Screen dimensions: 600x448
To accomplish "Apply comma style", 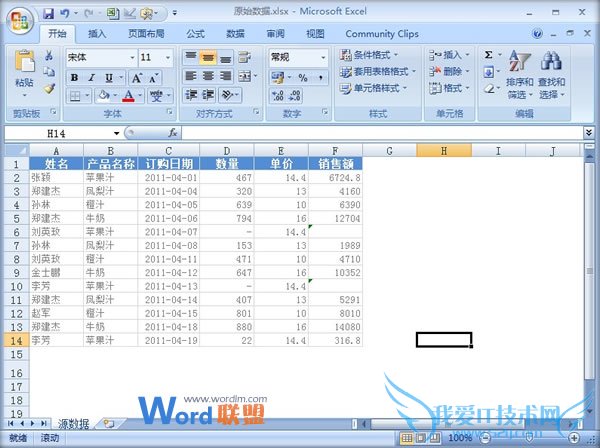I will pyautogui.click(x=321, y=78).
